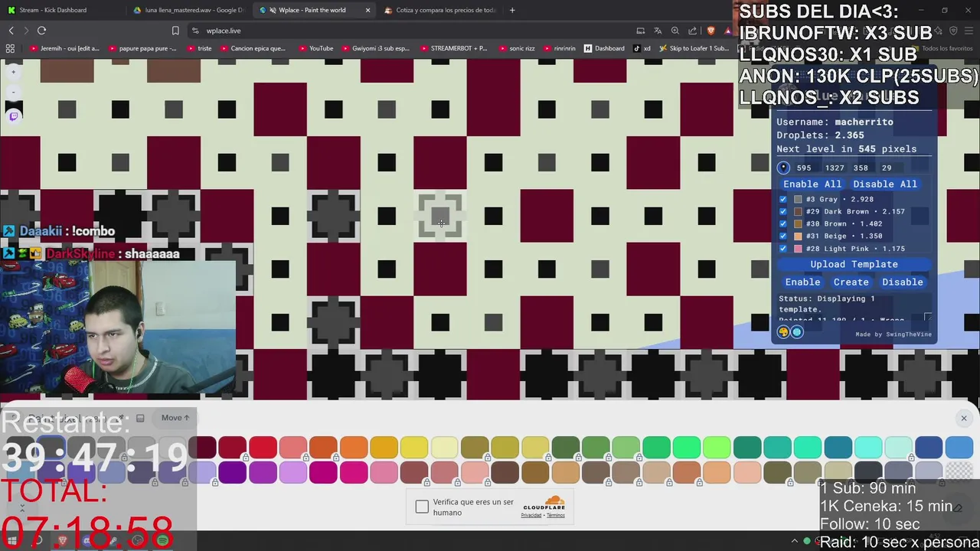Image resolution: width=980 pixels, height=551 pixels.
Task: Open the Skip to Loafer bookmark
Action: (693, 48)
